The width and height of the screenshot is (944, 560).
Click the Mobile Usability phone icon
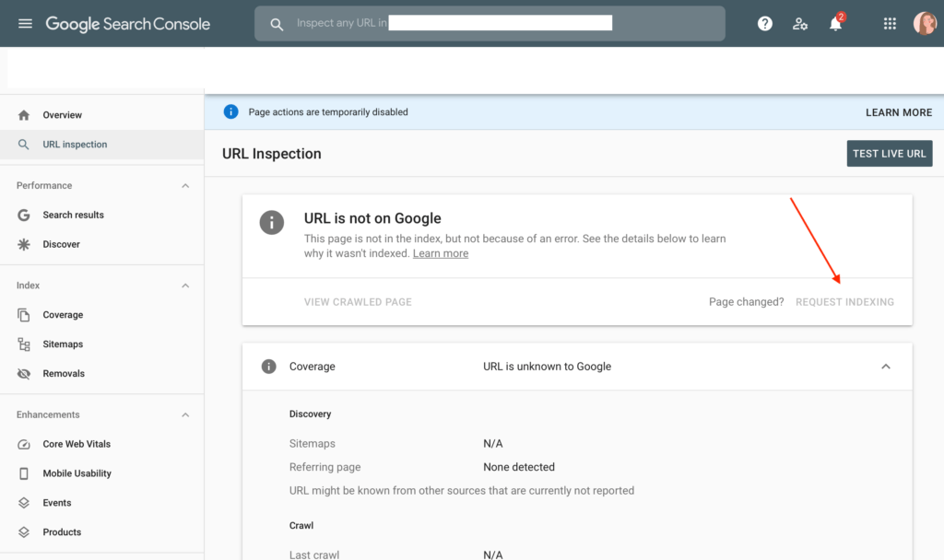(x=23, y=473)
